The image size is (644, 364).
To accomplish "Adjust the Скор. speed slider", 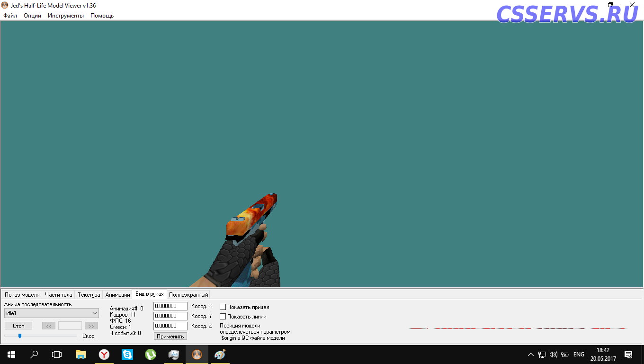I will click(41, 336).
